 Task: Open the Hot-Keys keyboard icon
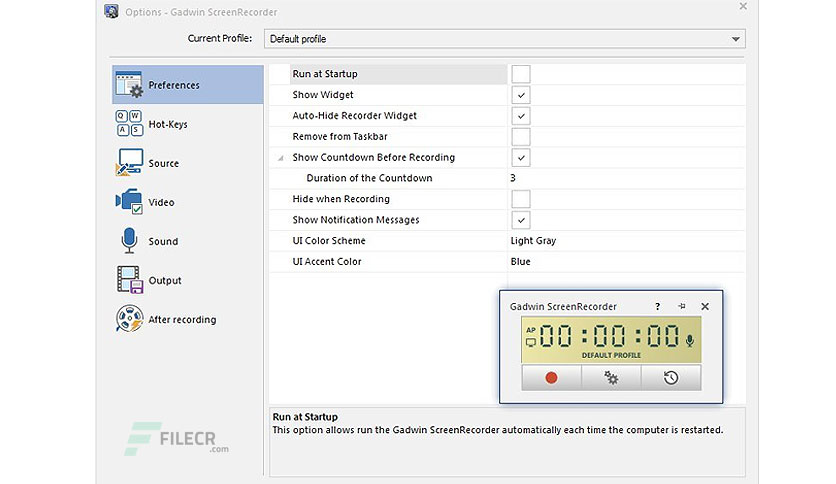tap(129, 123)
